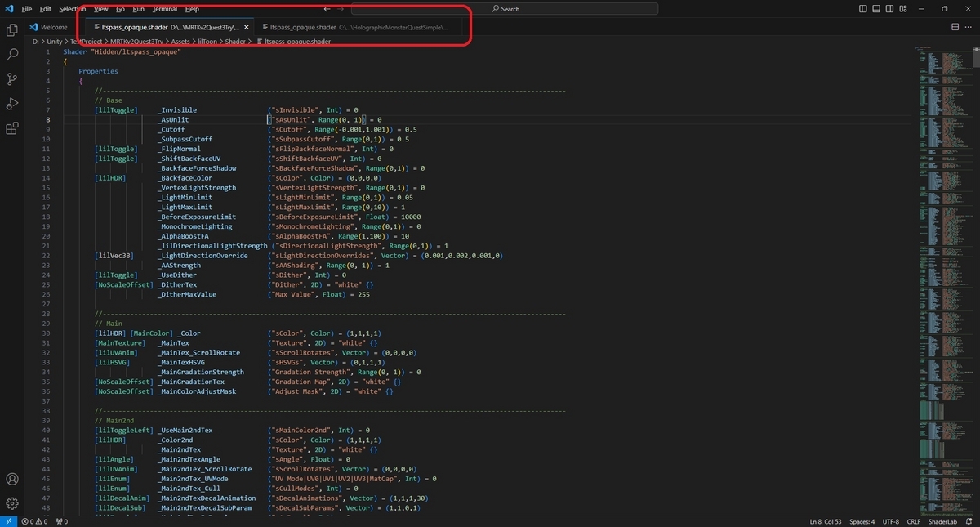Open the Extensions view
The width and height of the screenshot is (980, 527).
point(12,128)
